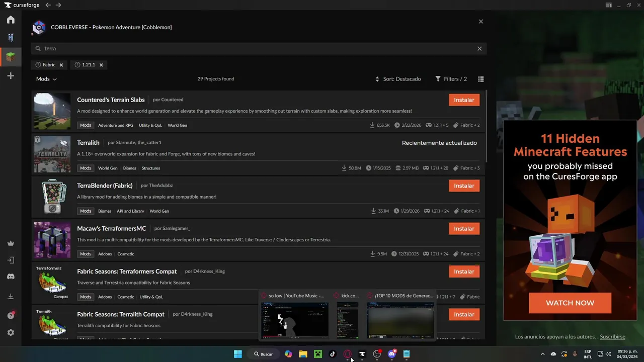Viewport: 644px width, 362px height.
Task: Add a game with the plus icon
Action: click(11, 76)
